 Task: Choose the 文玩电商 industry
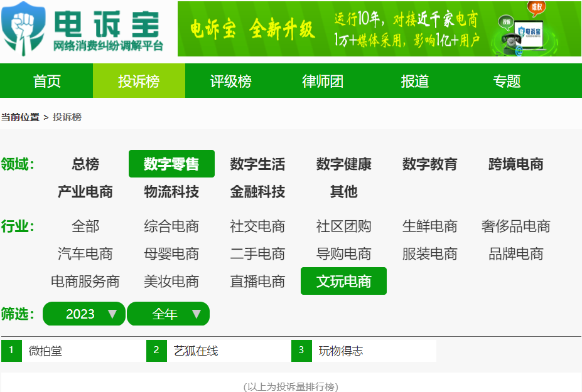pyautogui.click(x=343, y=281)
